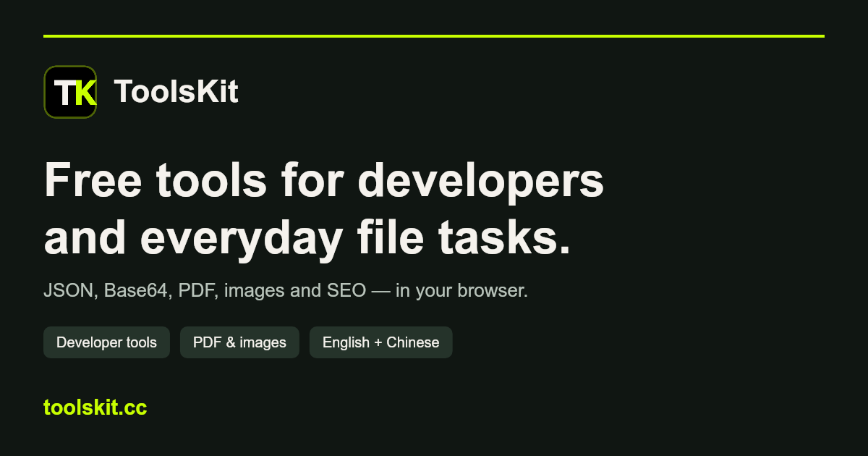The width and height of the screenshot is (868, 456).
Task: Click the ToolsKit brand name
Action: (176, 92)
